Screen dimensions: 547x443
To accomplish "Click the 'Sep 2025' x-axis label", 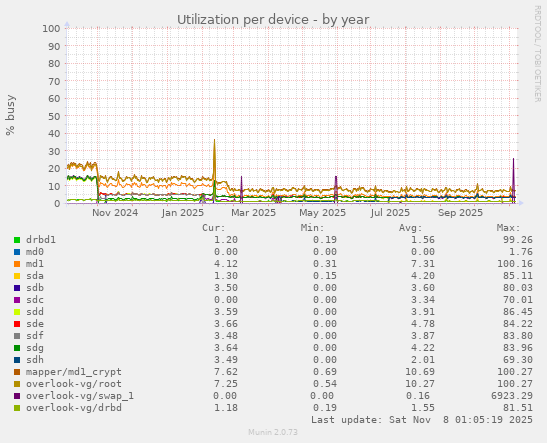I will coord(460,212).
